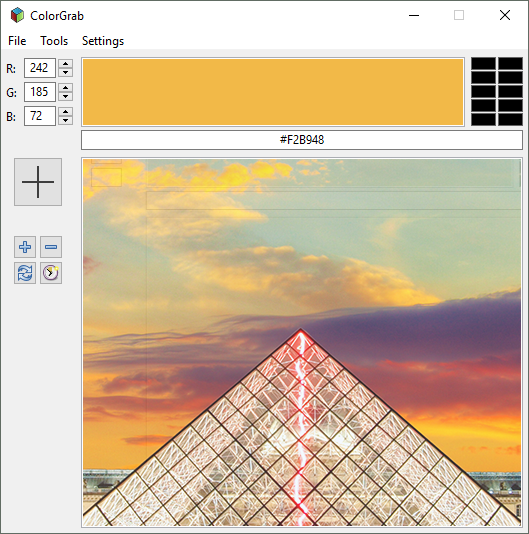The image size is (529, 534).
Task: Decrease the G value with the down arrow
Action: click(x=65, y=96)
